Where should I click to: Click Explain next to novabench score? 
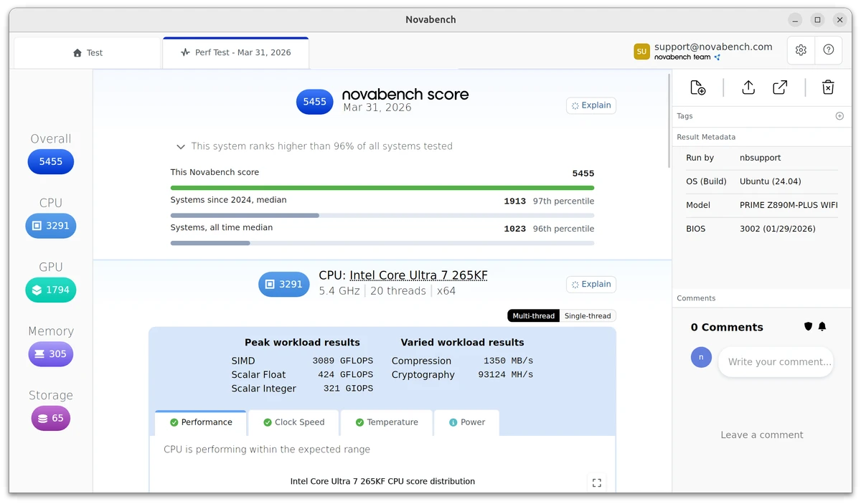point(591,105)
